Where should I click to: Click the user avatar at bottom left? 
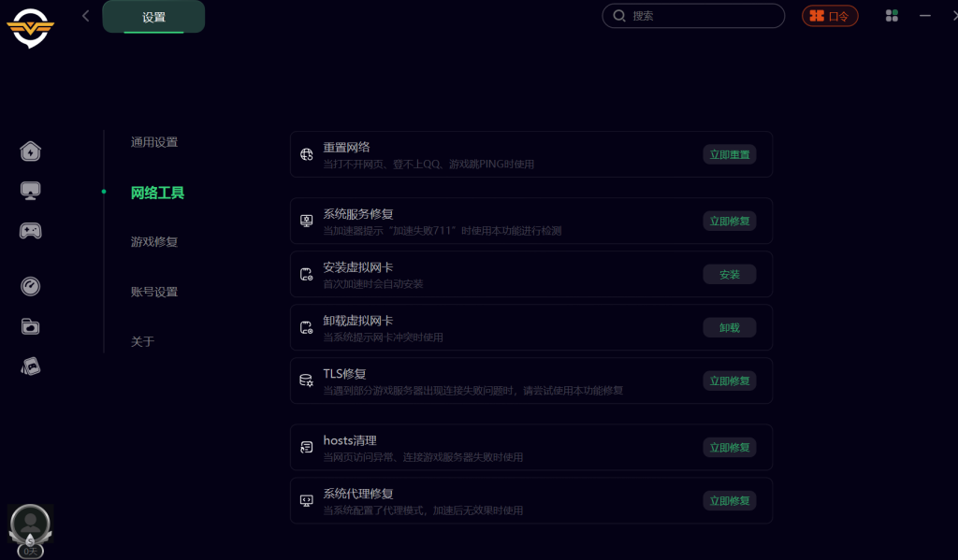pyautogui.click(x=30, y=524)
